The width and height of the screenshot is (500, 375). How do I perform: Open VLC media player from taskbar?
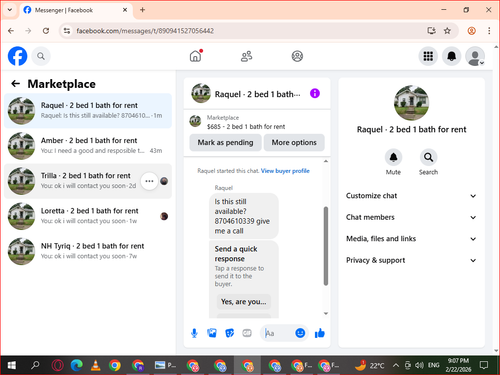pyautogui.click(x=96, y=365)
